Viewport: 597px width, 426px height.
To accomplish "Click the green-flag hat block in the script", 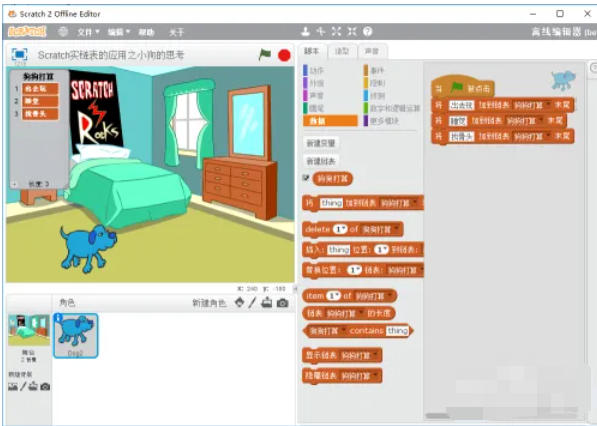I will [463, 87].
